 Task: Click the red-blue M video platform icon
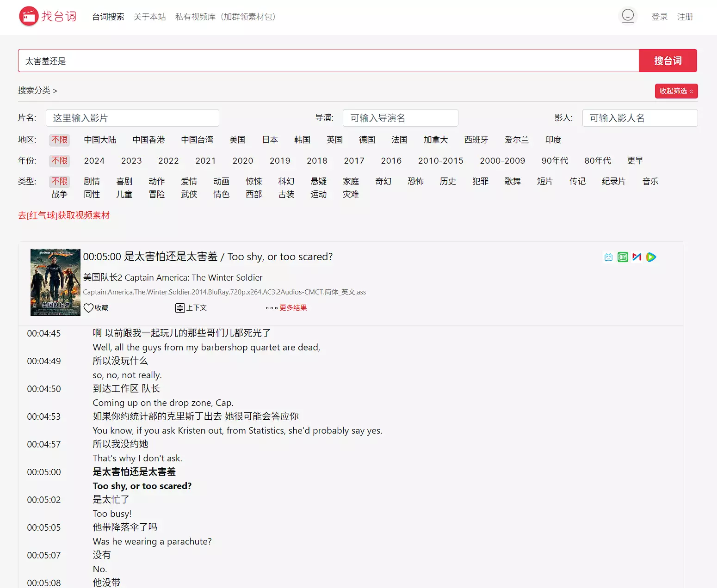coord(637,257)
